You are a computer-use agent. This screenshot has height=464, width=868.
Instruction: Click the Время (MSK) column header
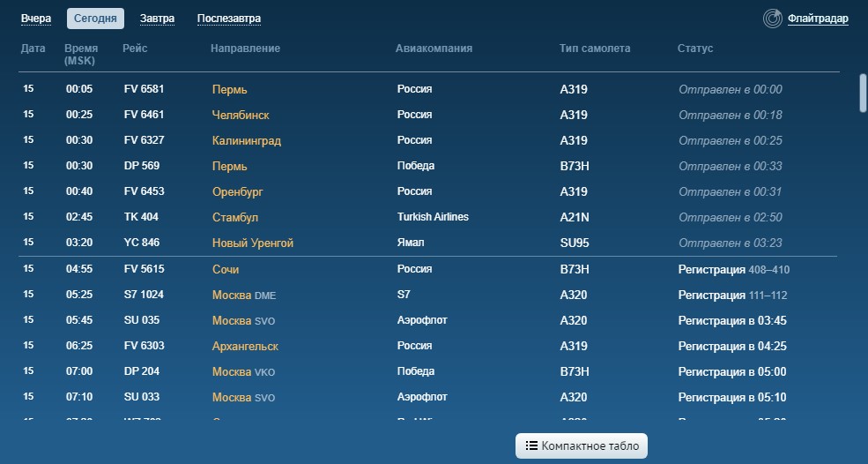(81, 55)
